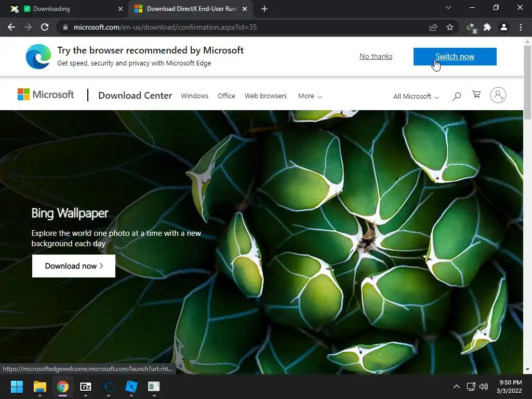Click Download now for Bing Wallpaper
Screen dimensions: 532x399
point(74,266)
